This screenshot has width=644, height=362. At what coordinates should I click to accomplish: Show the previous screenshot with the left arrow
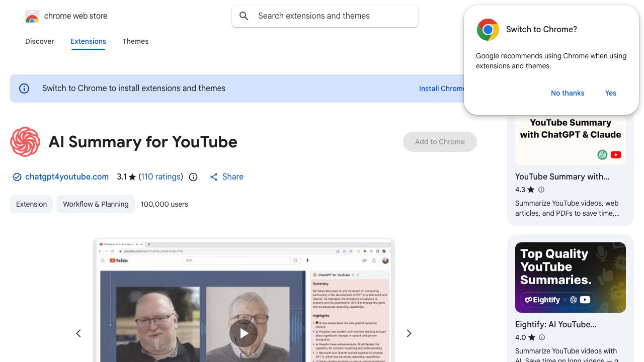tap(78, 333)
